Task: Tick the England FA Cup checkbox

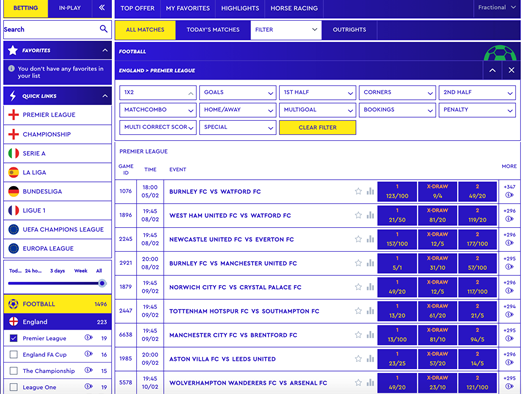Action: [x=13, y=354]
